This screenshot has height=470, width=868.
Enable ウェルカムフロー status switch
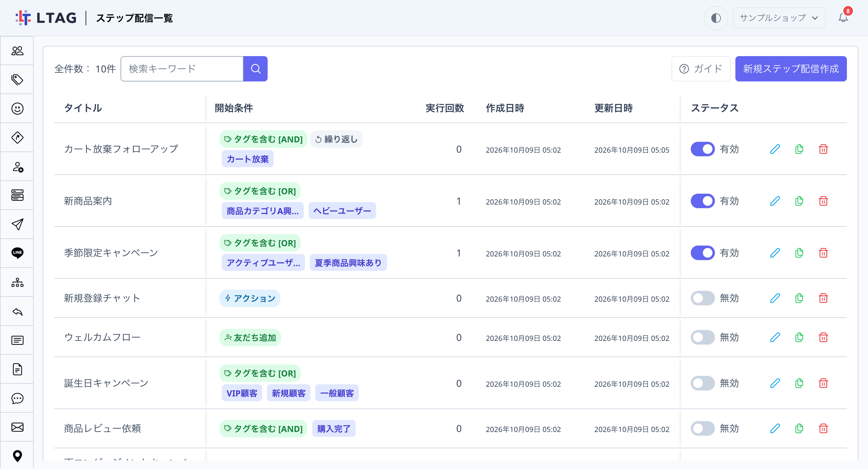pos(703,337)
